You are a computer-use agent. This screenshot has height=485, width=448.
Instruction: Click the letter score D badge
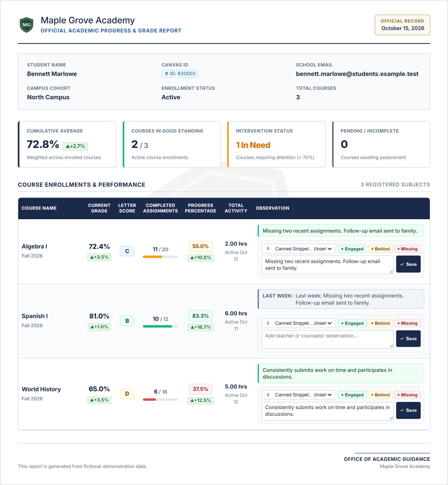127,394
